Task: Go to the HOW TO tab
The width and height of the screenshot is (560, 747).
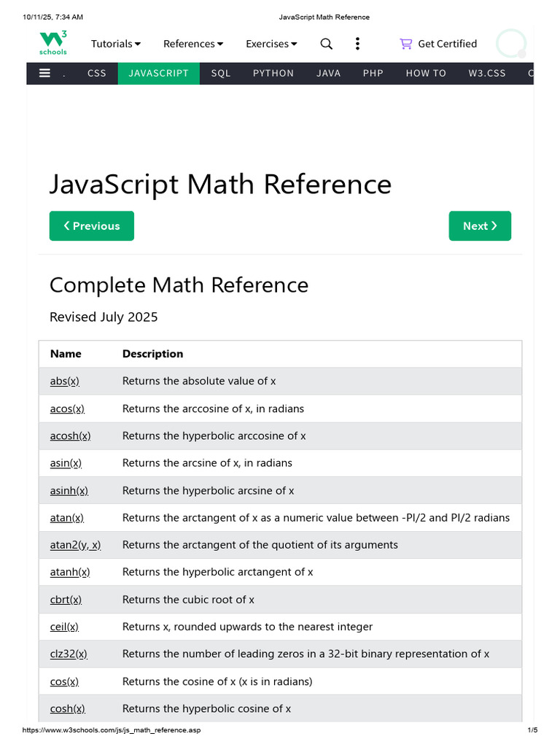Action: coord(426,74)
